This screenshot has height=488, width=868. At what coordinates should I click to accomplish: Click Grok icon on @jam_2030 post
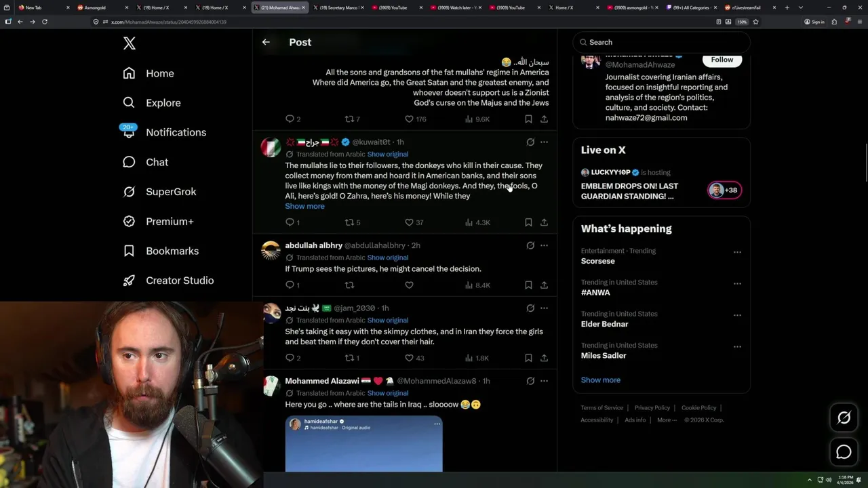coord(530,308)
